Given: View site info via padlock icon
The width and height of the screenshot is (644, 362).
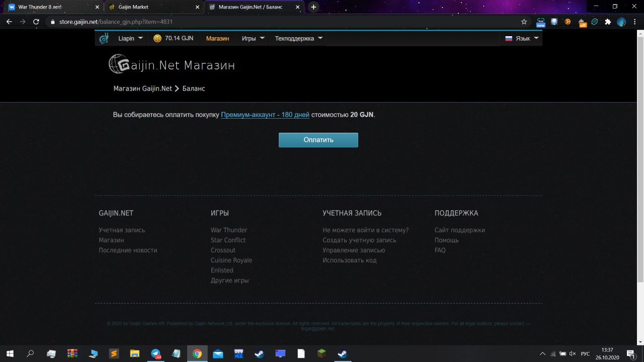Looking at the screenshot, I should (x=53, y=22).
